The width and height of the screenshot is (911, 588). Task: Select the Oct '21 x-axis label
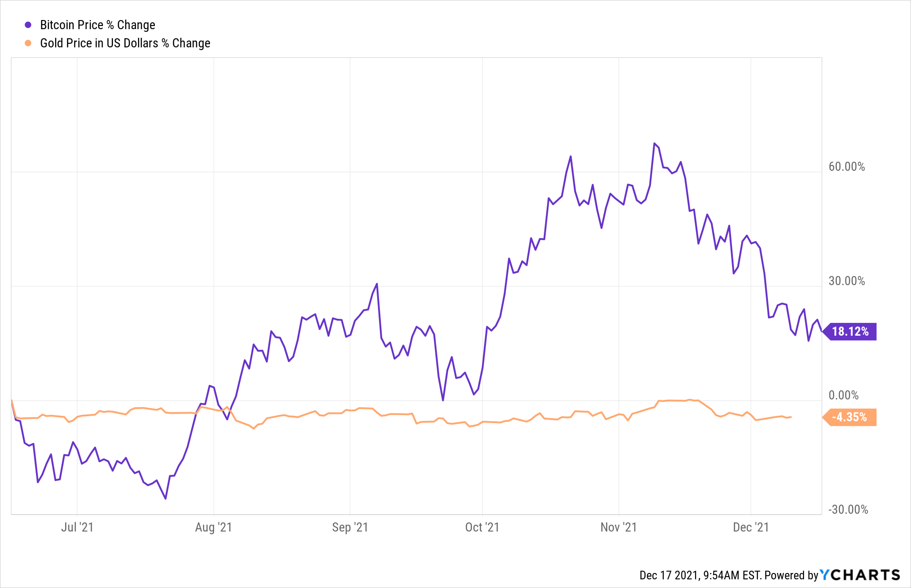(482, 527)
